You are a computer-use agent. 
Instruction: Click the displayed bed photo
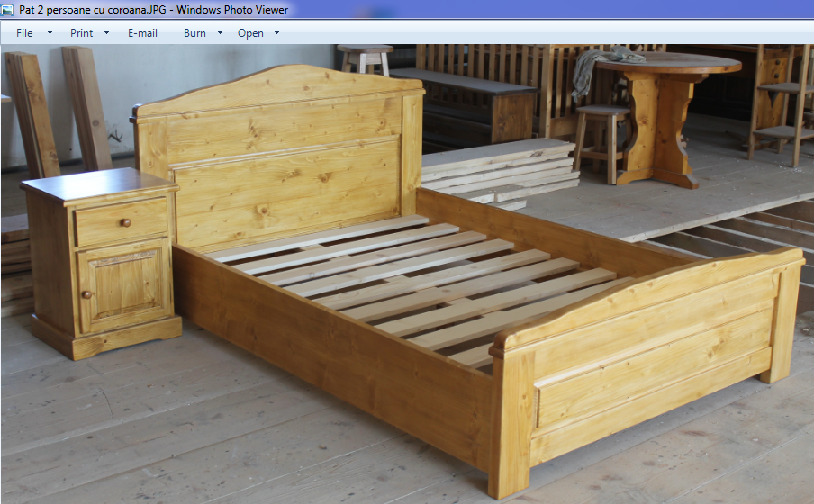[408, 274]
